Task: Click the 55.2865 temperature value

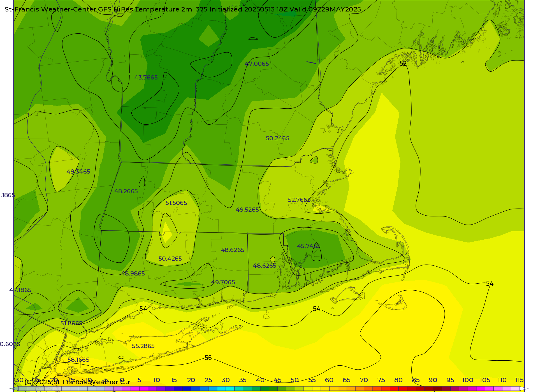Action: (143, 346)
